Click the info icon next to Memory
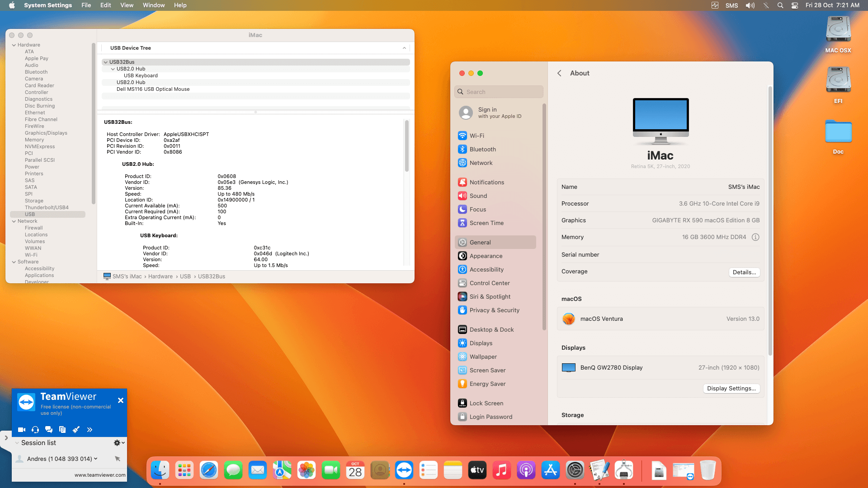This screenshot has width=868, height=488. (756, 237)
